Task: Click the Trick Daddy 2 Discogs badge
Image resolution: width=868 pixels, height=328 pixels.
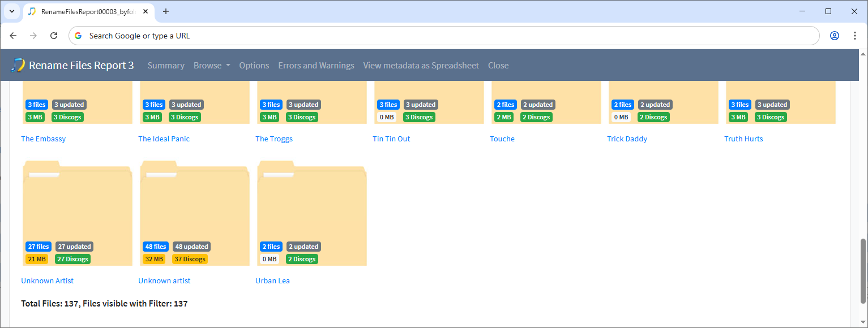Action: 653,117
